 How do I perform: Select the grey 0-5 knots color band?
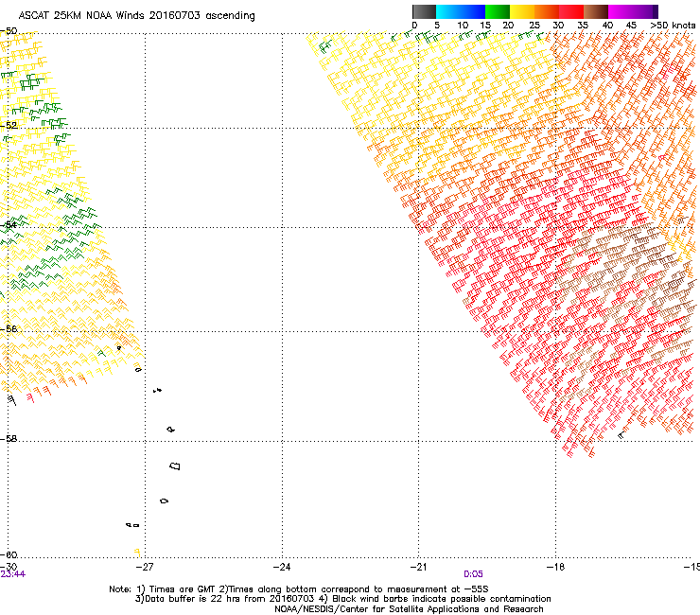coord(424,11)
